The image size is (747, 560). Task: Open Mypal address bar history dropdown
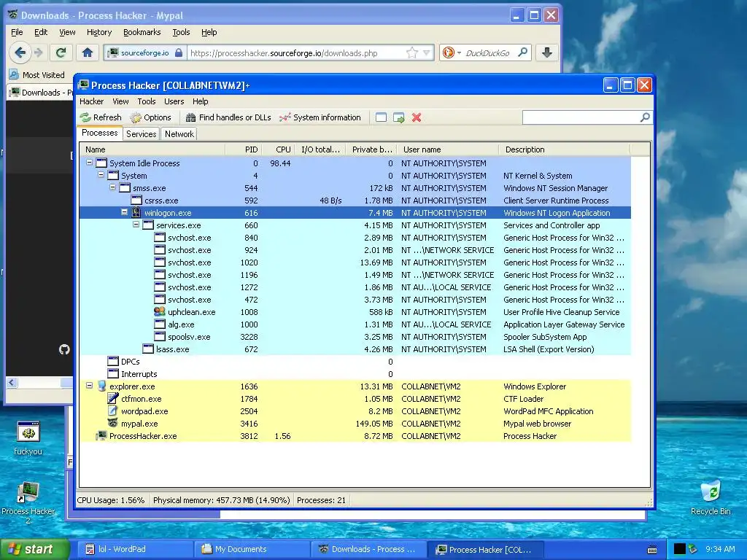coord(427,52)
